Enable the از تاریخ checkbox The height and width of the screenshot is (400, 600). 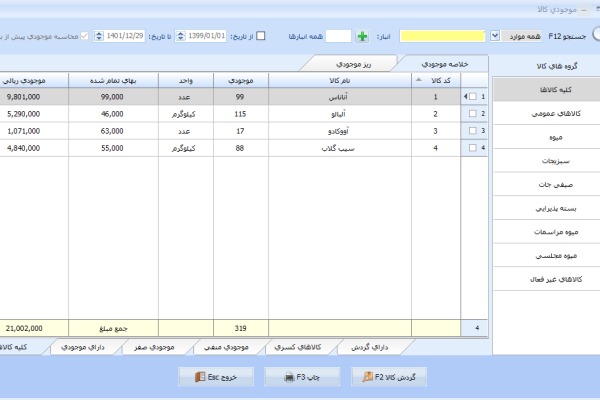click(x=261, y=36)
